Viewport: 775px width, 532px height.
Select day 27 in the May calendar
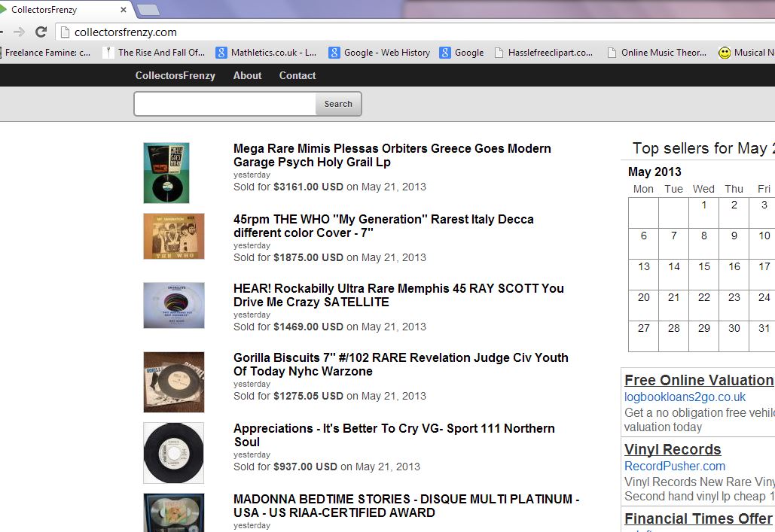coord(643,336)
